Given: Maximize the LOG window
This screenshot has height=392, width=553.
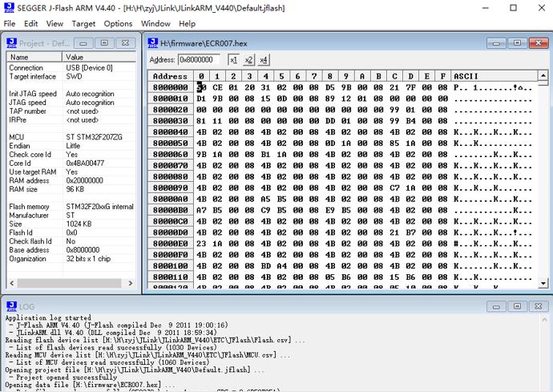Looking at the screenshot, I should (519, 306).
